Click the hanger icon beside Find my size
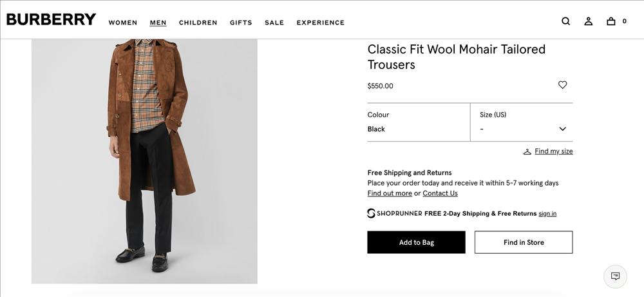The width and height of the screenshot is (644, 297). click(x=527, y=152)
